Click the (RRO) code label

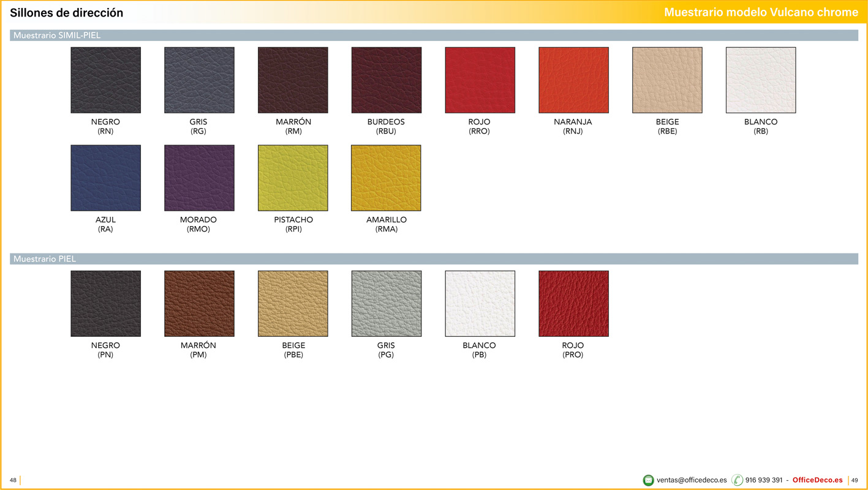pyautogui.click(x=479, y=131)
